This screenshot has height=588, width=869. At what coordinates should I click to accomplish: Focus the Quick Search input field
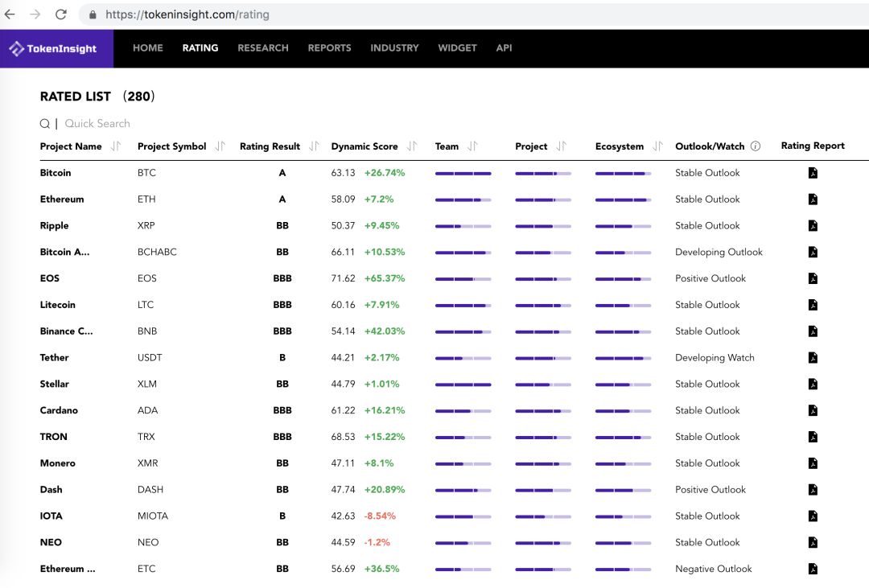click(x=97, y=124)
